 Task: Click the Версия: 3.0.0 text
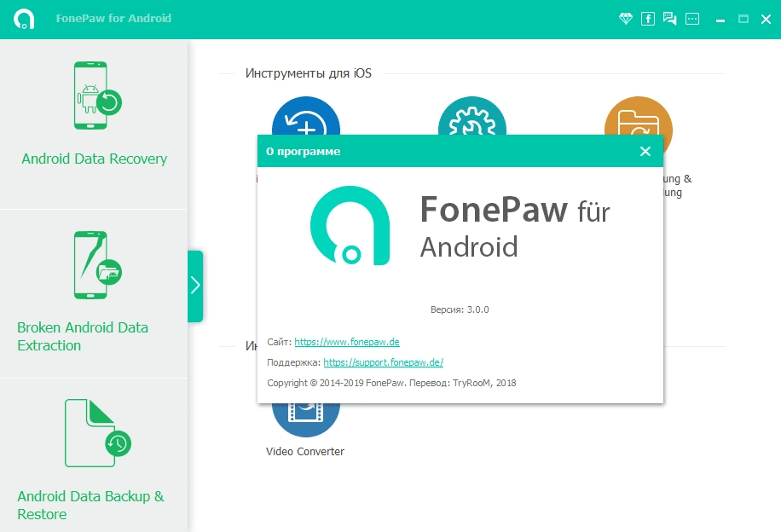click(x=460, y=309)
